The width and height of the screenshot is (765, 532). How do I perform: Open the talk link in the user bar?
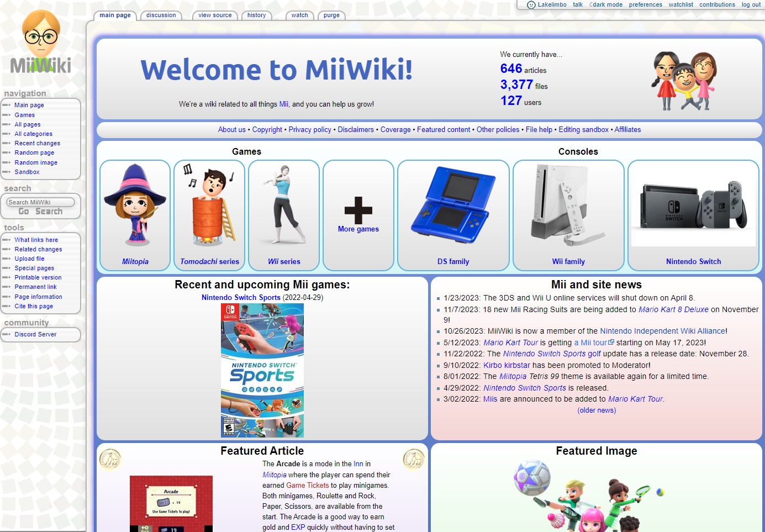coord(578,4)
